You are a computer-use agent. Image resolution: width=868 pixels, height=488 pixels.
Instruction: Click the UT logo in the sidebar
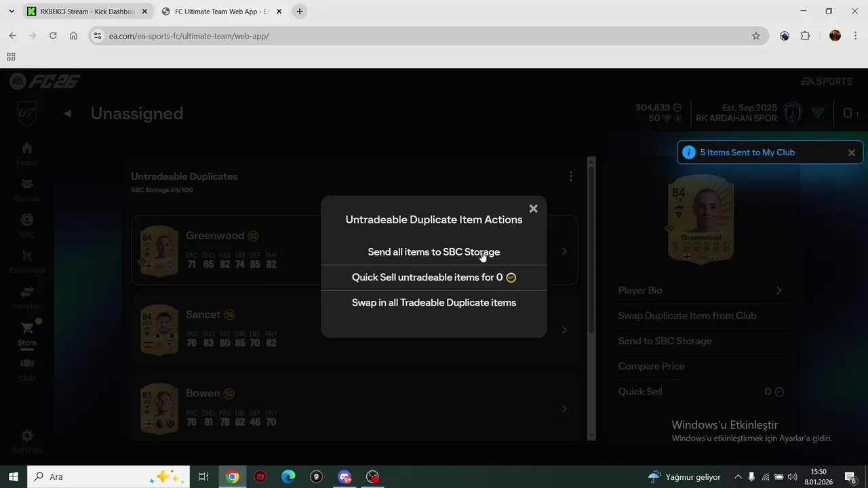(x=27, y=113)
